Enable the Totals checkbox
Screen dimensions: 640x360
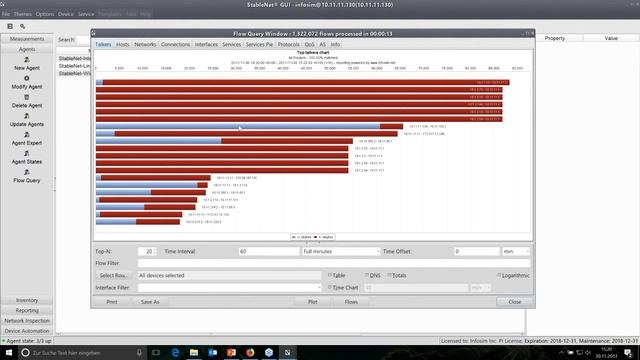[x=389, y=275]
